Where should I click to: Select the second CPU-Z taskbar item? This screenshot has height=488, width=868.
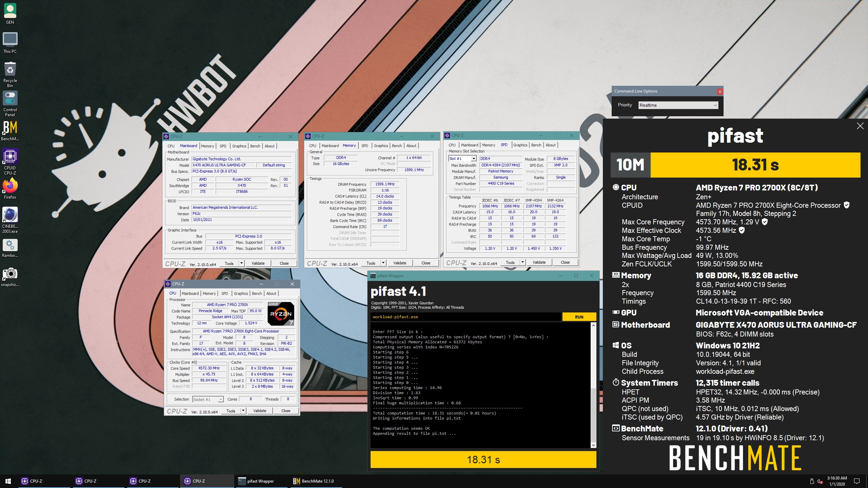(99, 481)
